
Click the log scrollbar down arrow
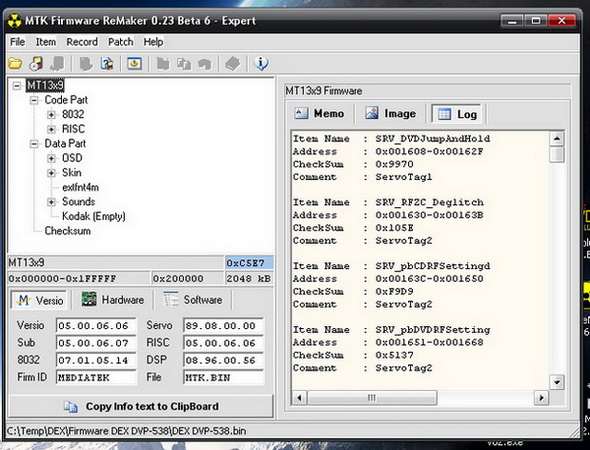click(557, 382)
